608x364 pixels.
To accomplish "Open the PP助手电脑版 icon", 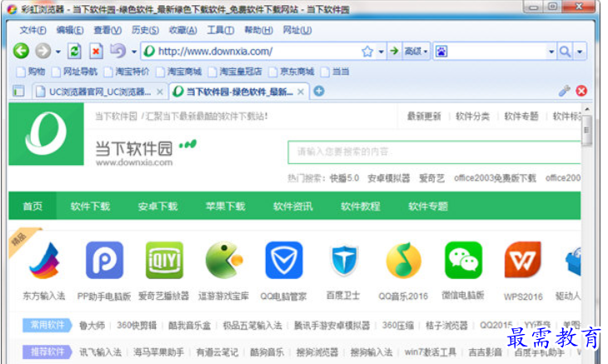I will [104, 260].
